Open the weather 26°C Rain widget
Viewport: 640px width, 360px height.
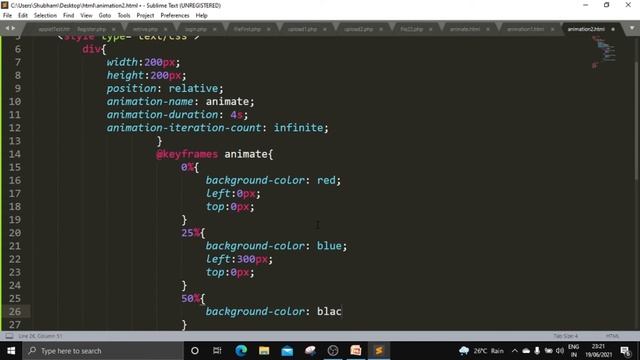pyautogui.click(x=481, y=351)
